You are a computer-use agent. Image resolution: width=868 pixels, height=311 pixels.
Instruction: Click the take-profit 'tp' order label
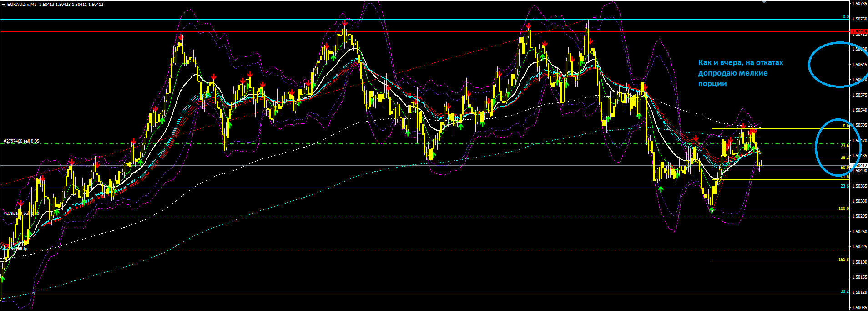[x=16, y=249]
